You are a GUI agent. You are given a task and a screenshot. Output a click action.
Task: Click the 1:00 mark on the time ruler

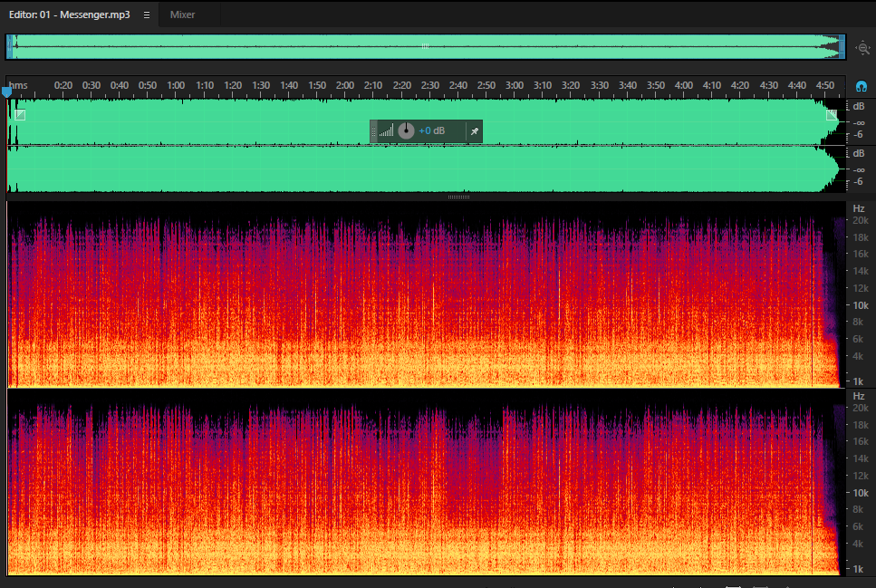pyautogui.click(x=176, y=85)
